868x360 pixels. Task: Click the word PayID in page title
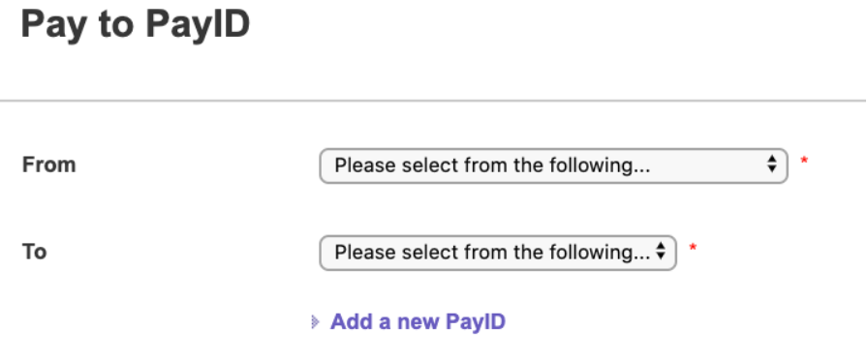tap(199, 24)
